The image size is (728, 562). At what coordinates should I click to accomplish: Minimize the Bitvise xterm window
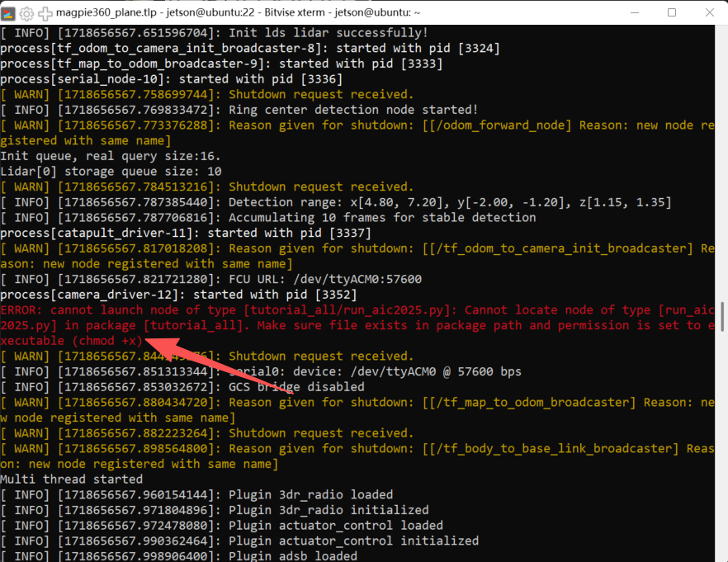634,13
